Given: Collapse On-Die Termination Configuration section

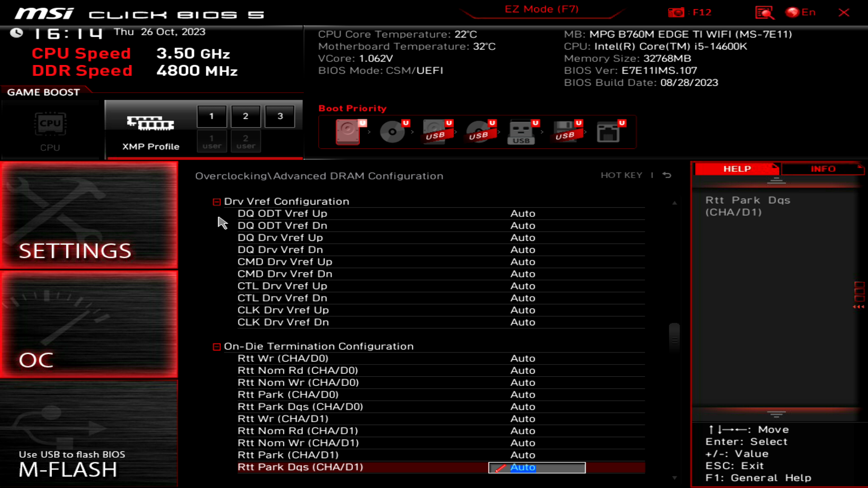Looking at the screenshot, I should (x=217, y=347).
